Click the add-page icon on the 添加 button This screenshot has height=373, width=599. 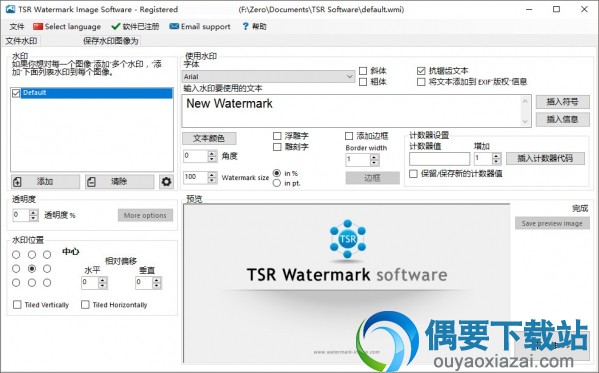click(x=18, y=182)
